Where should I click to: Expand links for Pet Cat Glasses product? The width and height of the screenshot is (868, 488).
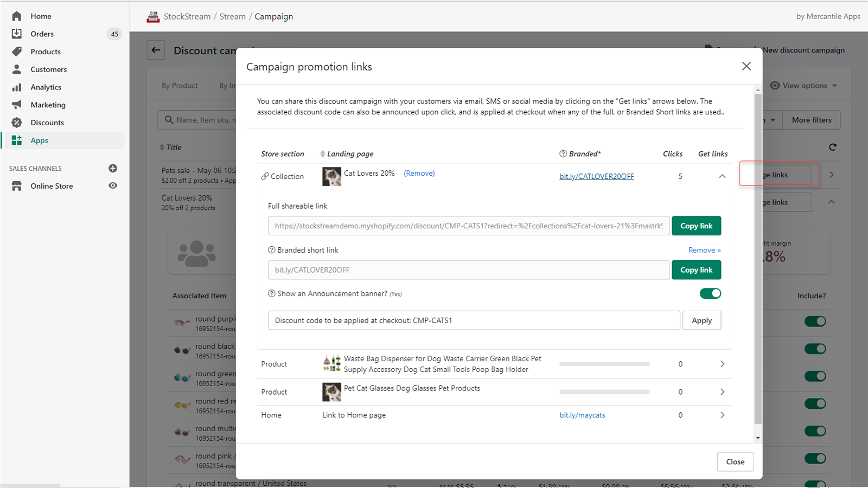click(722, 391)
